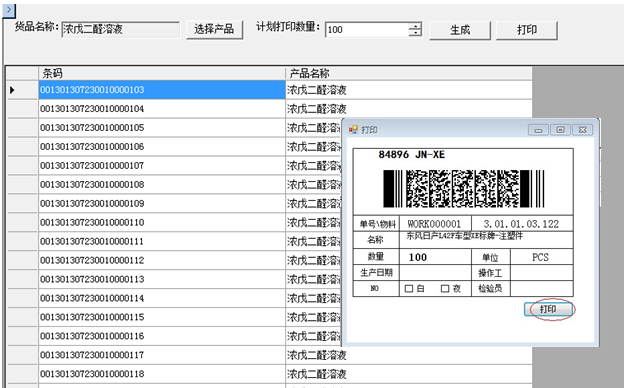Decrease the planned print quantity with down arrow

(415, 33)
